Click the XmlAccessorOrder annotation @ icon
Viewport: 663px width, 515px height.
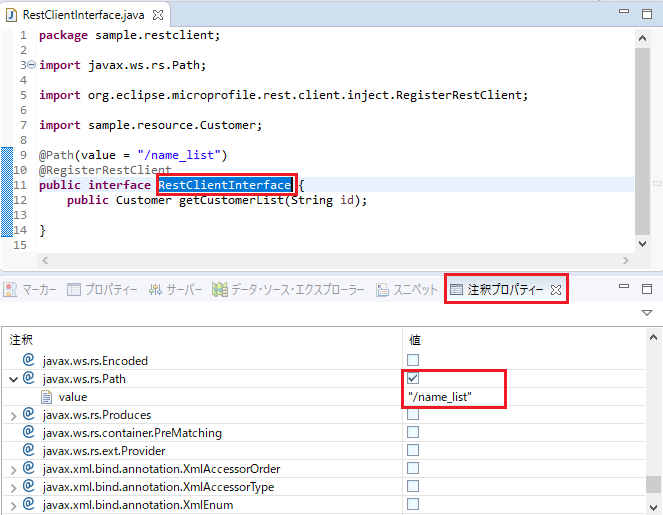click(28, 468)
